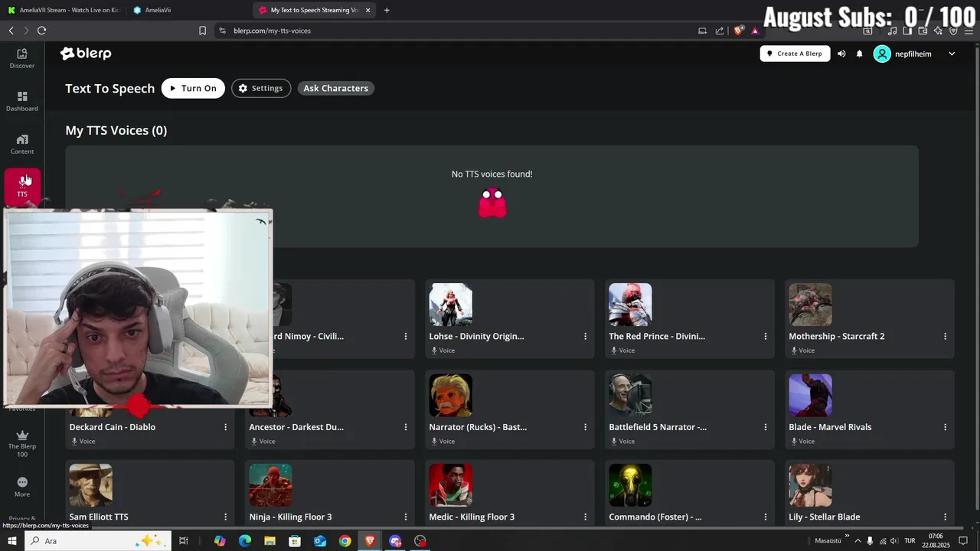Open options for Battlefield 5 Narrator
The image size is (980, 551).
[765, 427]
